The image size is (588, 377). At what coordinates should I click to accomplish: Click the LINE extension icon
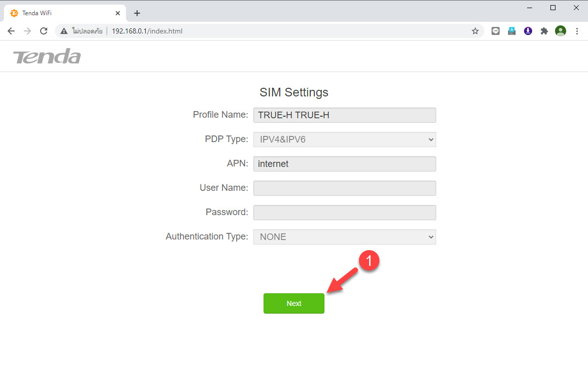point(496,31)
